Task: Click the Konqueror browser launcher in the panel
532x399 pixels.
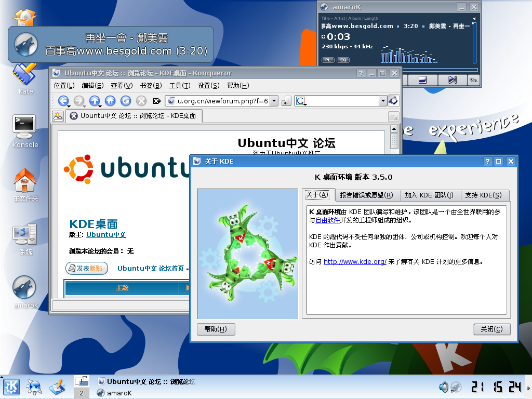Action: 34,387
